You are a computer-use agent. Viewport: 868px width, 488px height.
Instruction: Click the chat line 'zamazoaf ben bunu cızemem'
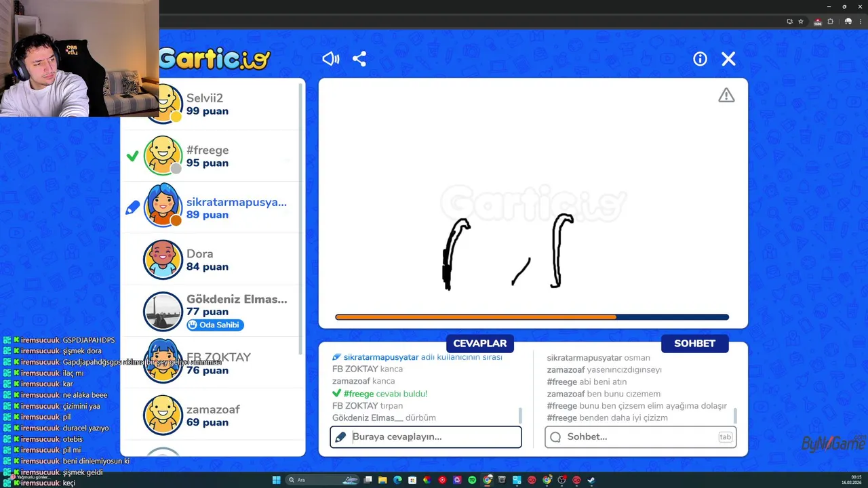click(x=604, y=394)
